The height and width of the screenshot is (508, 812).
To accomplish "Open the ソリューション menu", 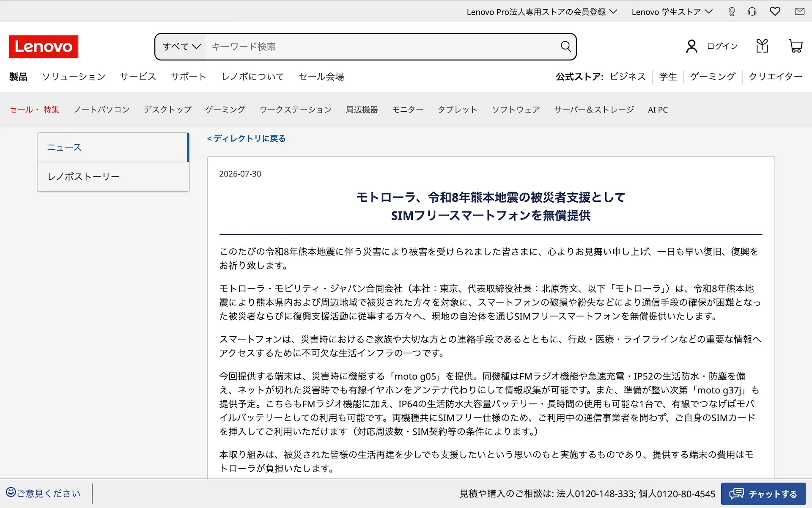I will tap(74, 77).
